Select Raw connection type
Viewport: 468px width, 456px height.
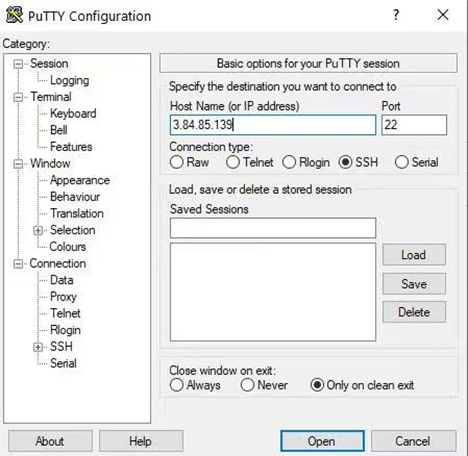(x=177, y=162)
